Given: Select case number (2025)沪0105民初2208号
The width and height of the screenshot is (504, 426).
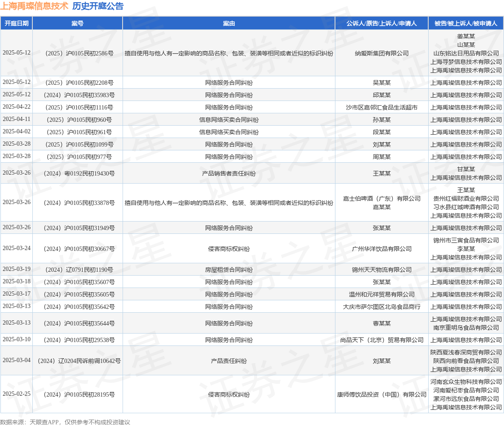Looking at the screenshot, I should point(77,83).
